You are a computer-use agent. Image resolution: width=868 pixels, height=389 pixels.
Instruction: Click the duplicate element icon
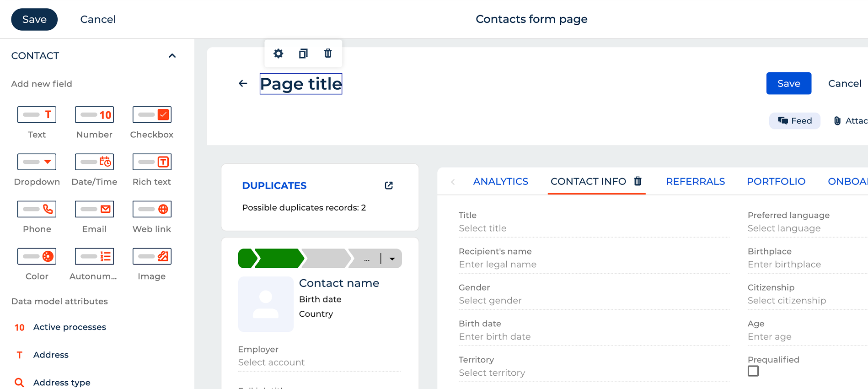(303, 54)
